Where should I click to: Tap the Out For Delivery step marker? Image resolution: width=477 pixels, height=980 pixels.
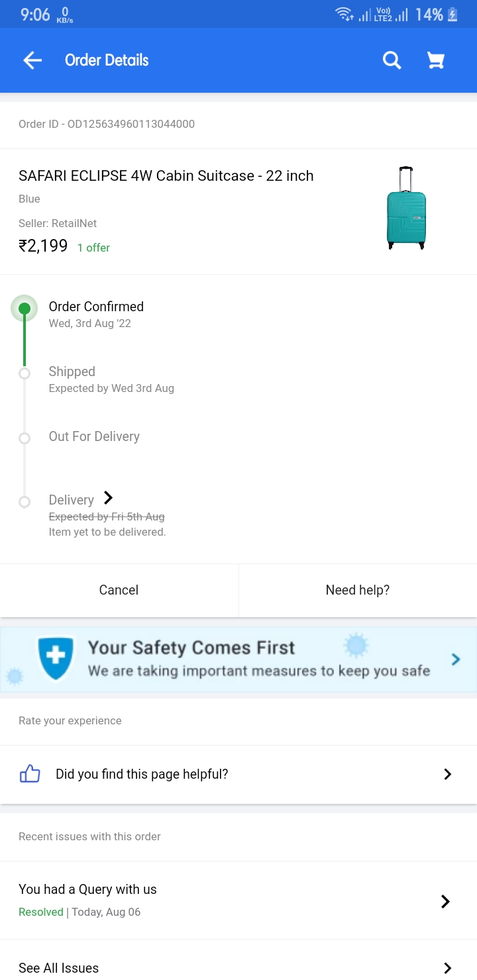25,438
